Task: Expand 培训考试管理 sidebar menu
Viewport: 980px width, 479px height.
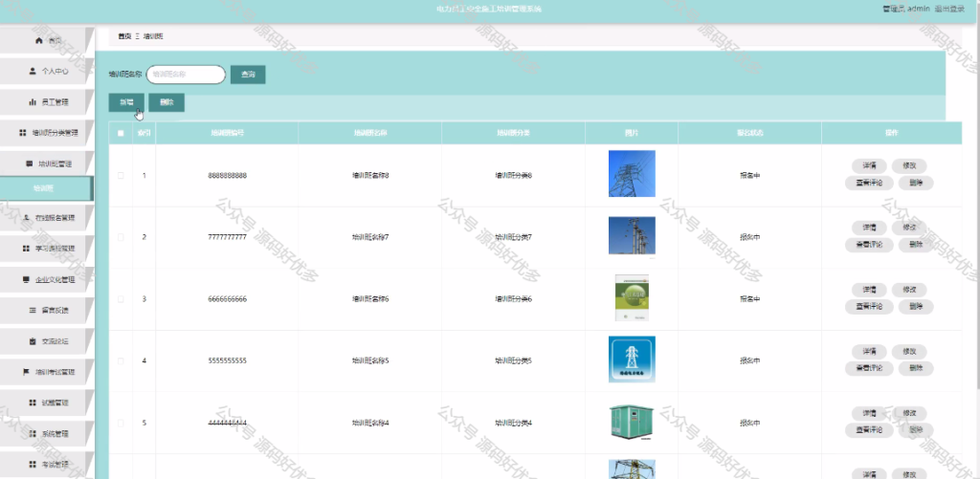Action: pyautogui.click(x=47, y=372)
